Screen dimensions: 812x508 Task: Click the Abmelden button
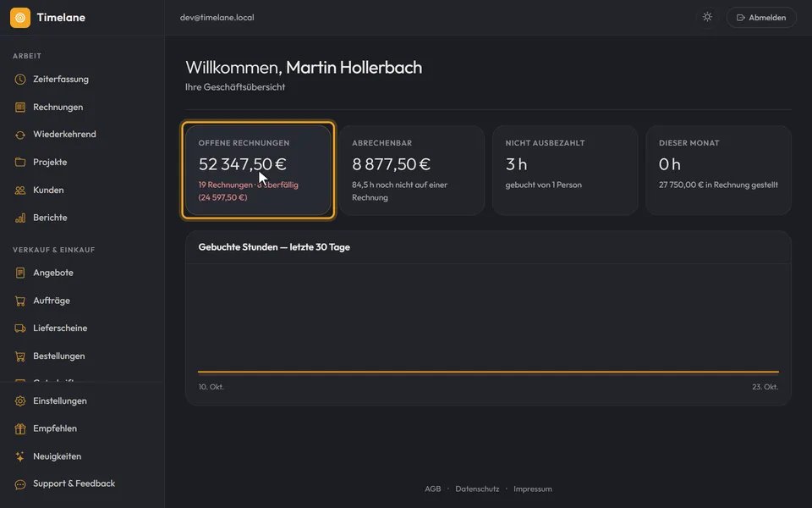761,18
